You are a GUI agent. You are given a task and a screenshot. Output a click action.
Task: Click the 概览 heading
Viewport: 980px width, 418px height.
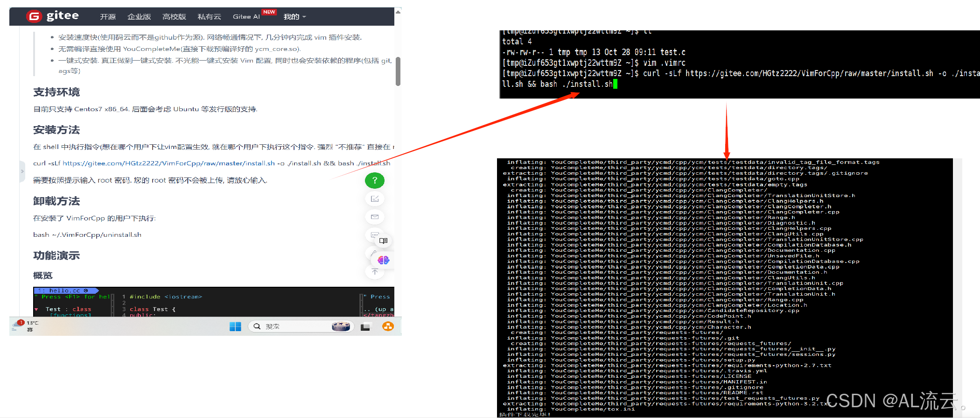(43, 276)
